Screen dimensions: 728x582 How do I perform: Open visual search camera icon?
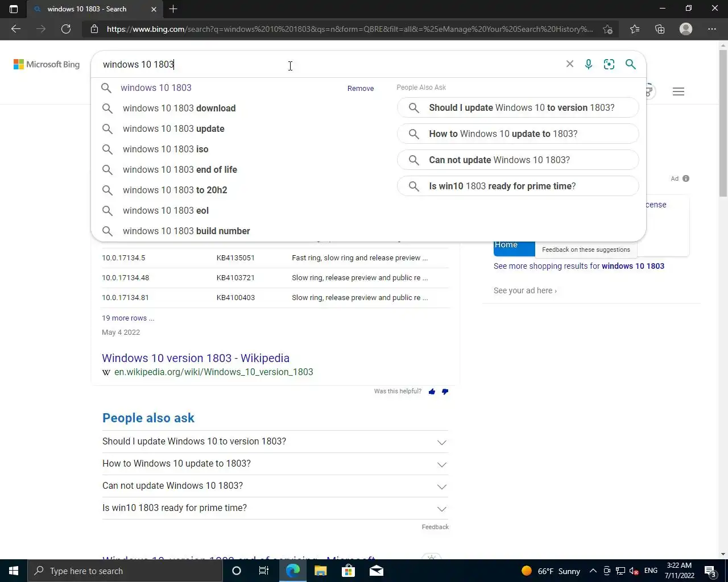click(x=609, y=64)
